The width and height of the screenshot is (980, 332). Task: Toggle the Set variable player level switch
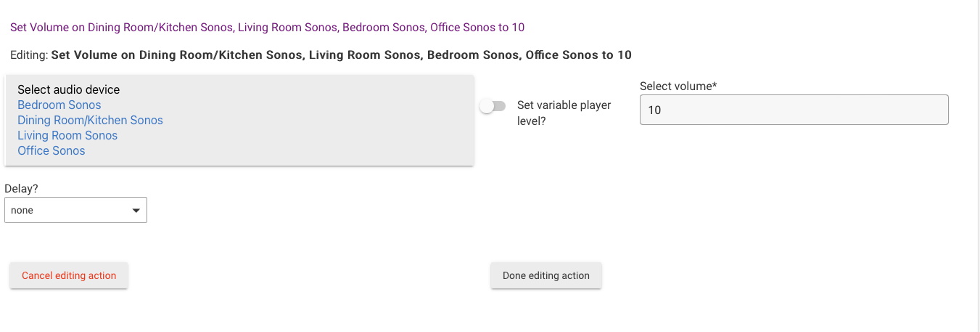[x=493, y=106]
